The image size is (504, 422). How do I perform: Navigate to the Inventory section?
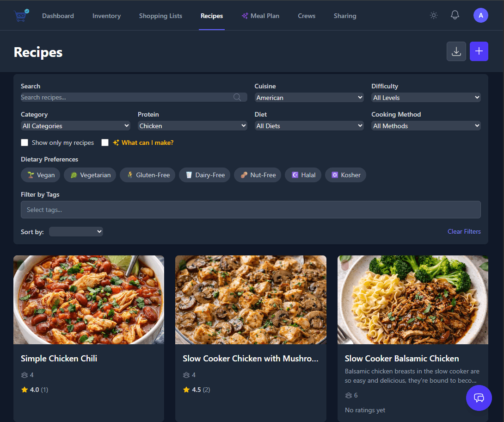click(x=106, y=15)
